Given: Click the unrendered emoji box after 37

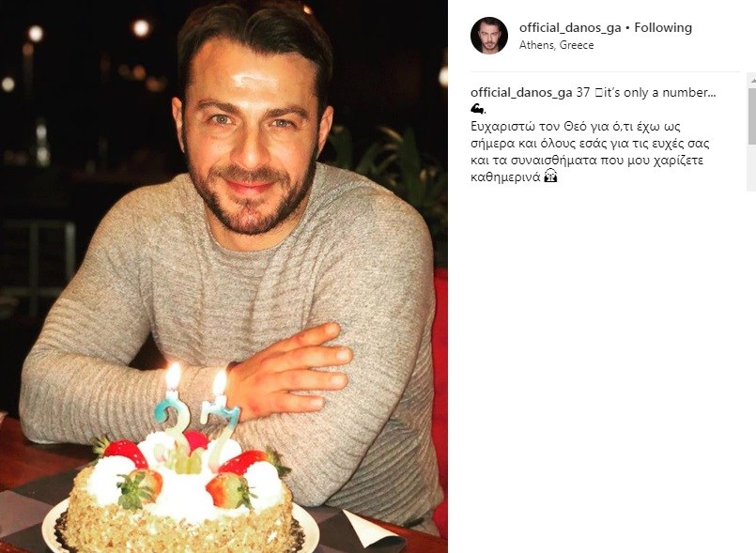Looking at the screenshot, I should pos(598,93).
